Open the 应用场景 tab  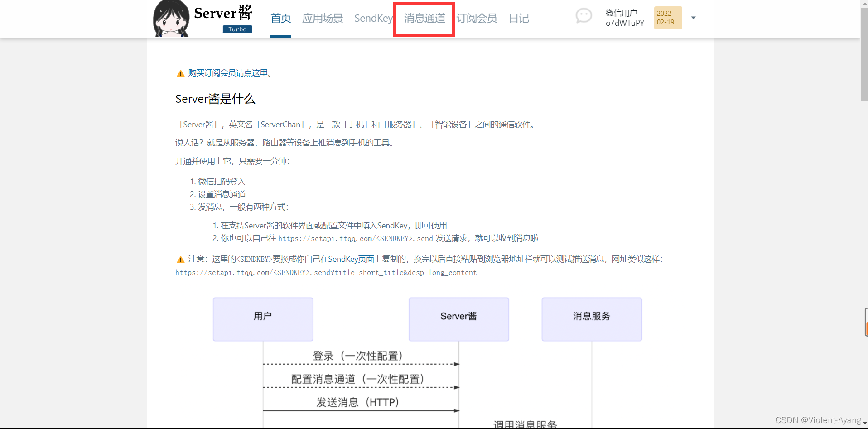click(x=323, y=18)
